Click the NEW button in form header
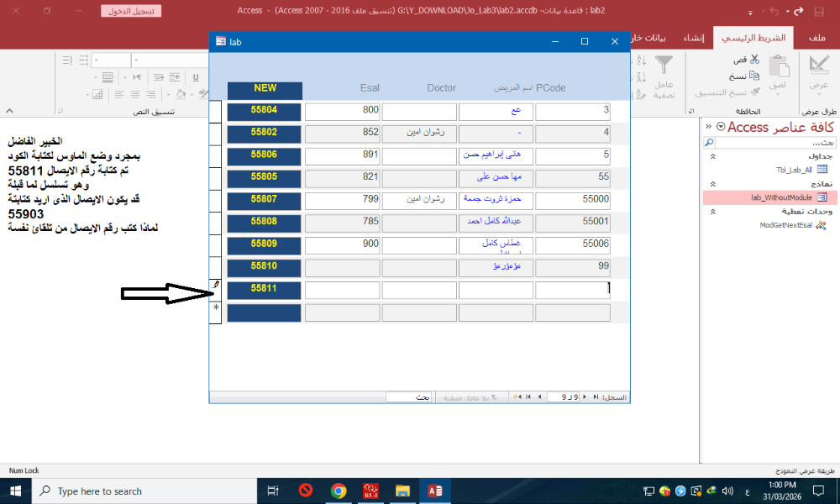The image size is (840, 504). tap(265, 88)
